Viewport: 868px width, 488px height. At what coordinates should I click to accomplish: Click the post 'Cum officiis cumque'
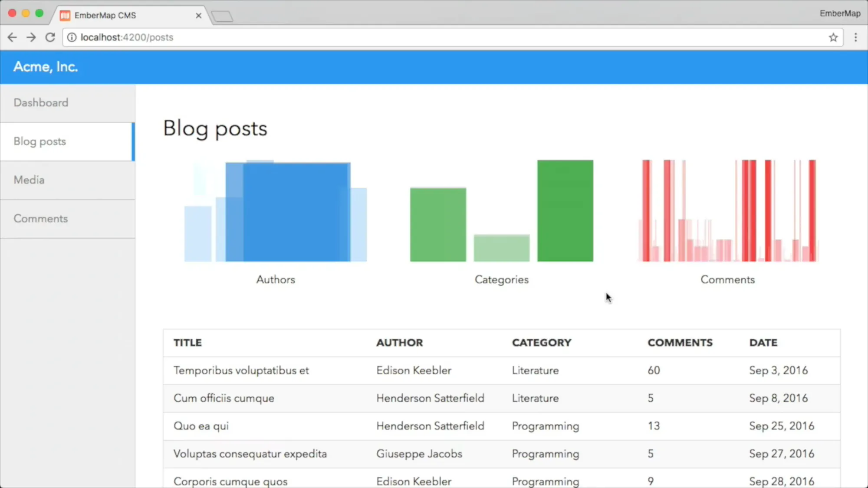224,398
